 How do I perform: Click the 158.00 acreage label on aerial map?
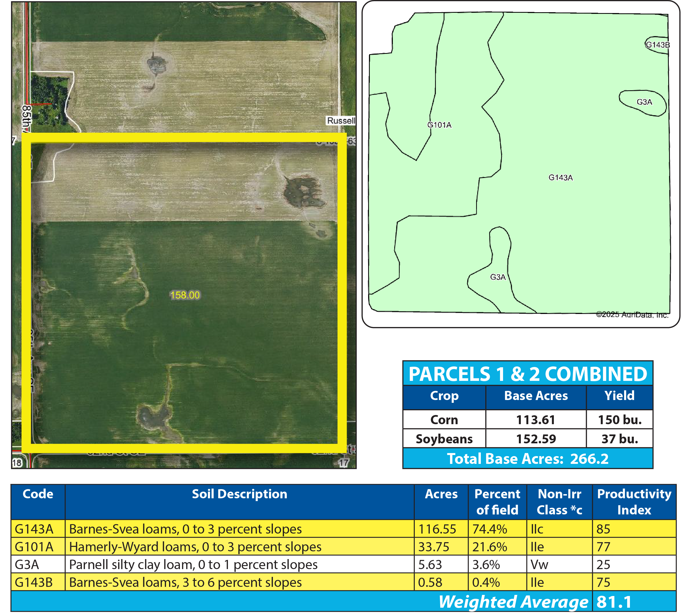185,295
